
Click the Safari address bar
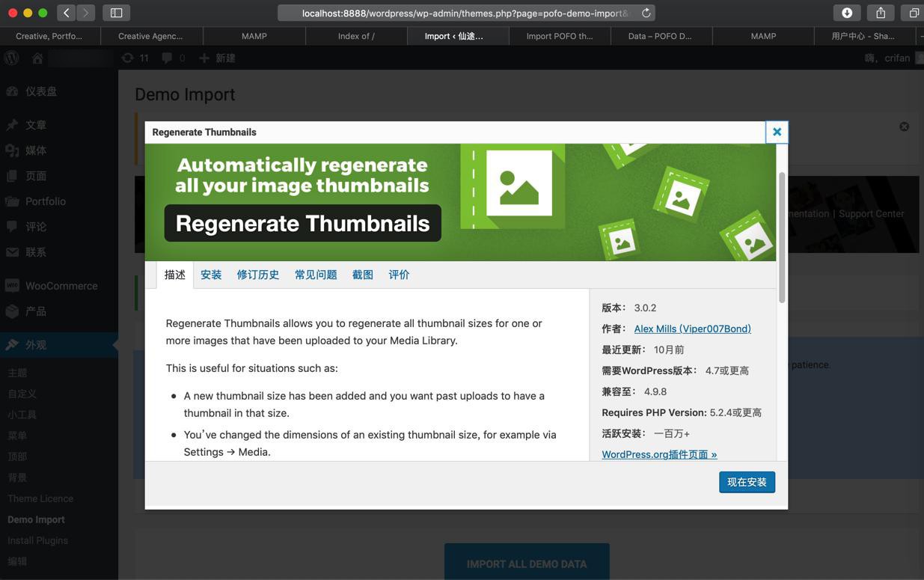pos(467,13)
